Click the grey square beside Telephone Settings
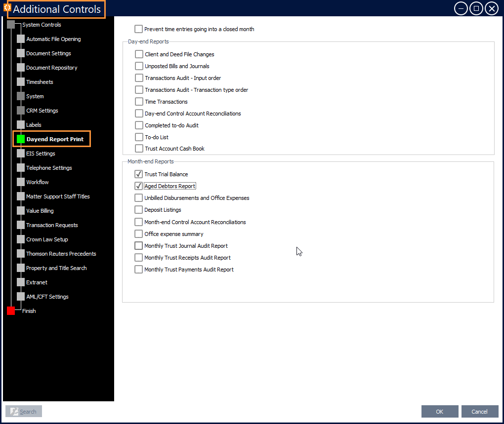The width and height of the screenshot is (504, 424). tap(21, 168)
